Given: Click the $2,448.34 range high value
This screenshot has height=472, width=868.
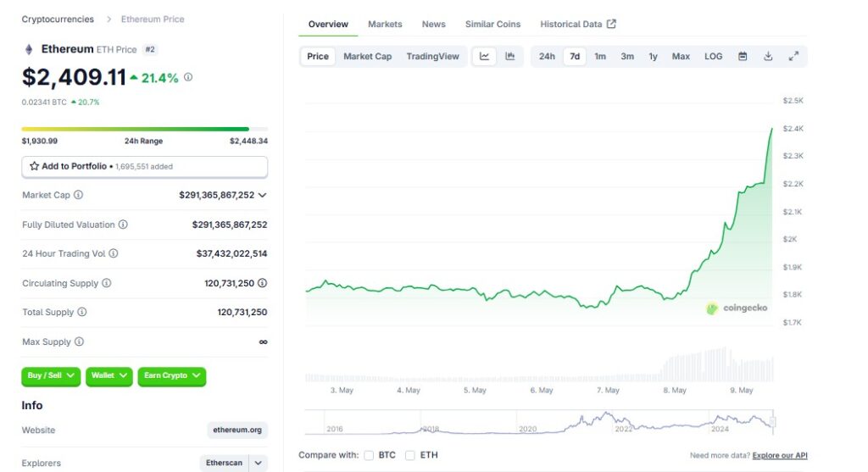Looking at the screenshot, I should [x=248, y=142].
